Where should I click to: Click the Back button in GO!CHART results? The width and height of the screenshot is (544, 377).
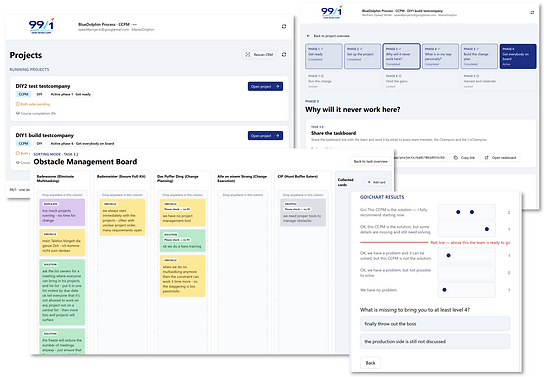point(370,363)
